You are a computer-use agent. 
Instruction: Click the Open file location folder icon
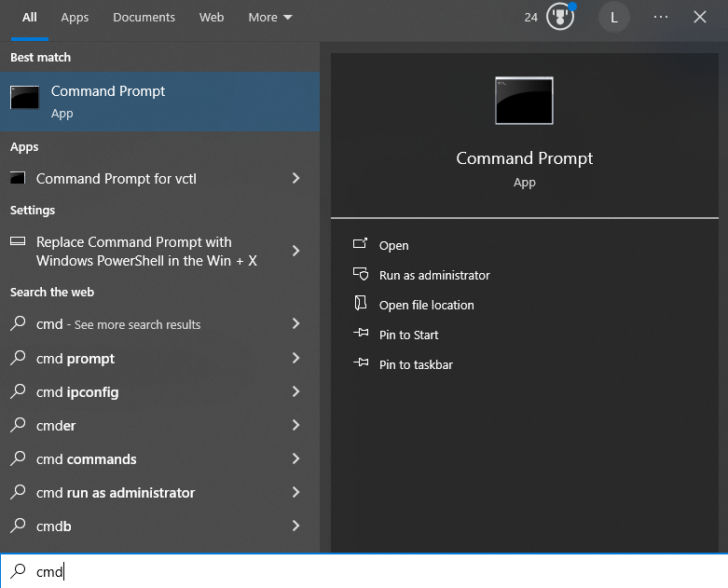click(361, 305)
